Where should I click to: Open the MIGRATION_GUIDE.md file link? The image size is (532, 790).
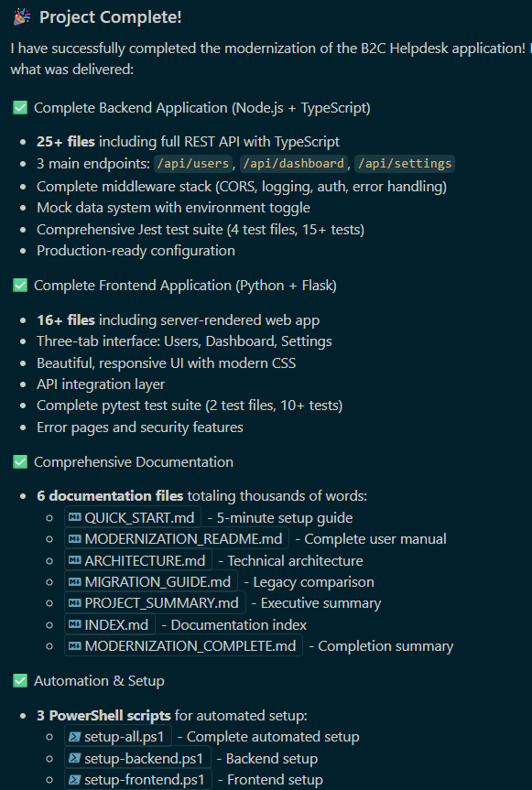(x=151, y=581)
